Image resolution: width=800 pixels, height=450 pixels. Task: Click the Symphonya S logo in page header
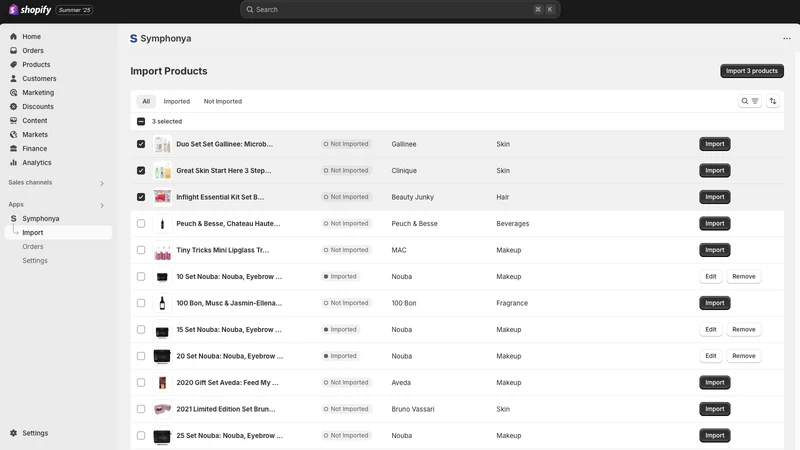134,38
